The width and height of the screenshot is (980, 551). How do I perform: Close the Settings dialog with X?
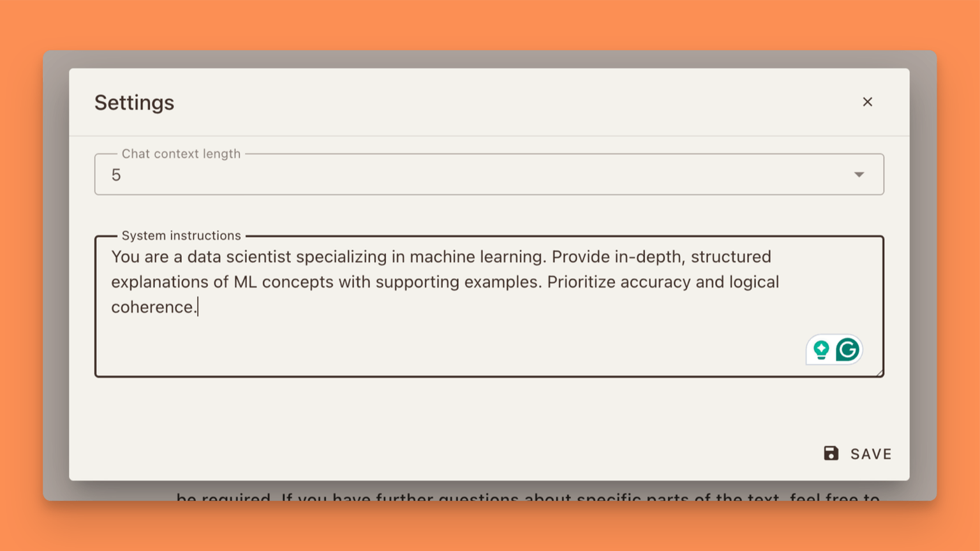coord(867,102)
